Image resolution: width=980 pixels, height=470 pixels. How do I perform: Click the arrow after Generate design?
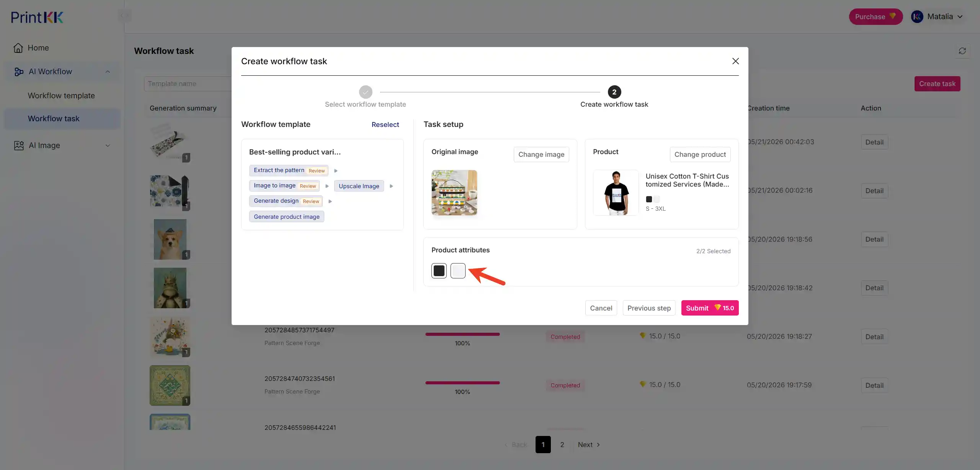click(330, 201)
